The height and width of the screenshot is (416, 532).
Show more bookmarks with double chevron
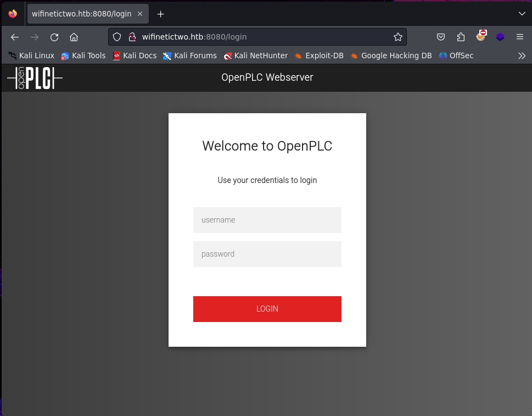coord(522,56)
